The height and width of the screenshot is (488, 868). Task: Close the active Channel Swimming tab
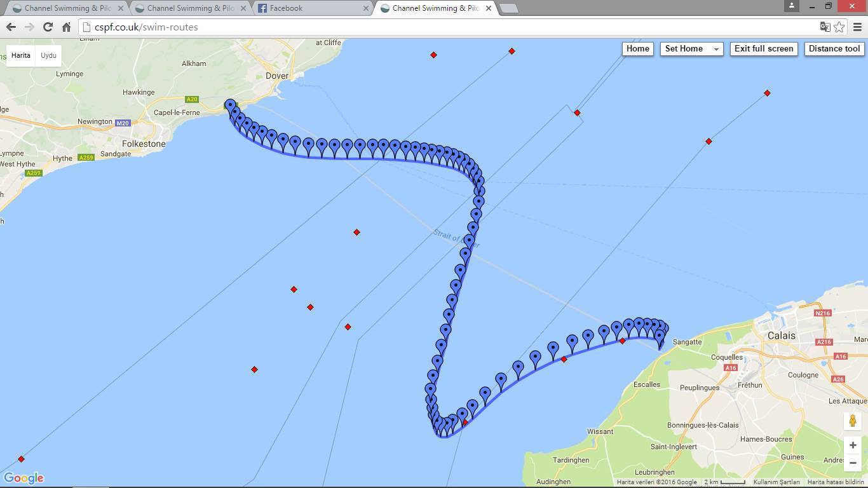(488, 8)
